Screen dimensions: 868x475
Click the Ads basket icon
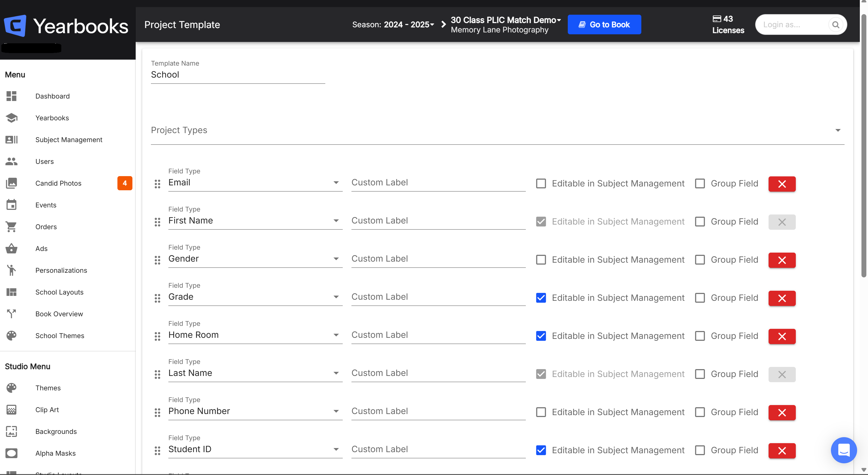click(11, 249)
